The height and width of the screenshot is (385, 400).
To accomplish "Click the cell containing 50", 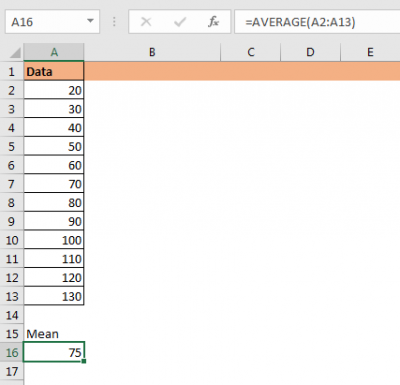I will [x=54, y=147].
